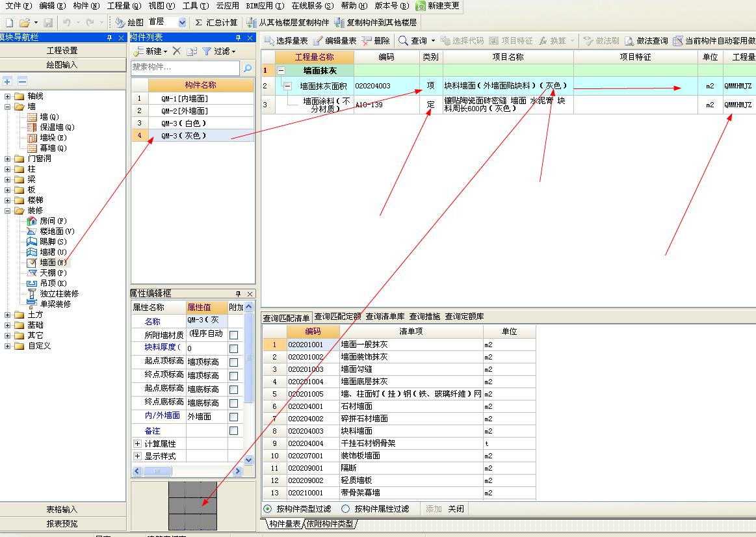This screenshot has height=537, width=756.
Task: Click the 报表预览 button
Action: pos(62,523)
